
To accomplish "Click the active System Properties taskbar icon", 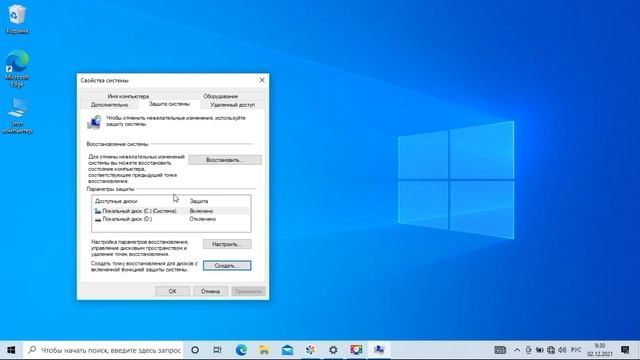I will [x=379, y=350].
